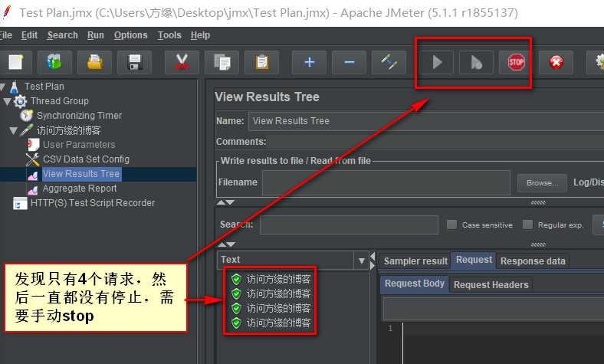604x364 pixels.
Task: Toggle collapse arrows above Search field
Action: click(225, 202)
